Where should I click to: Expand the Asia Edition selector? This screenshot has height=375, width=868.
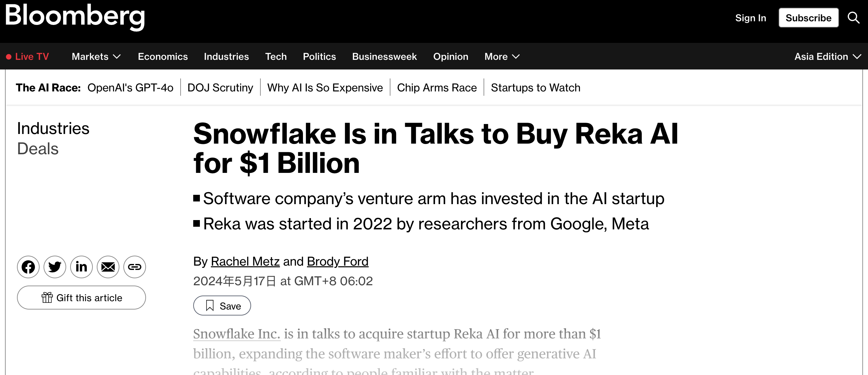tap(827, 57)
